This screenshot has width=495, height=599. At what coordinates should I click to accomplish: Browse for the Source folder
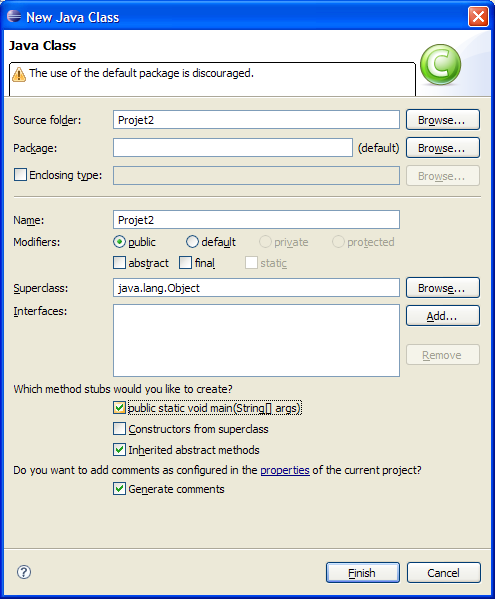point(443,120)
